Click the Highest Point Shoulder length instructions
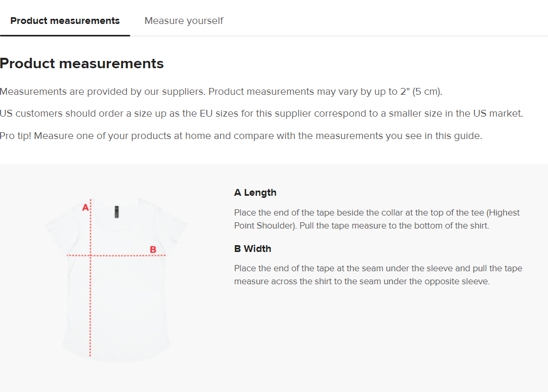 377,219
